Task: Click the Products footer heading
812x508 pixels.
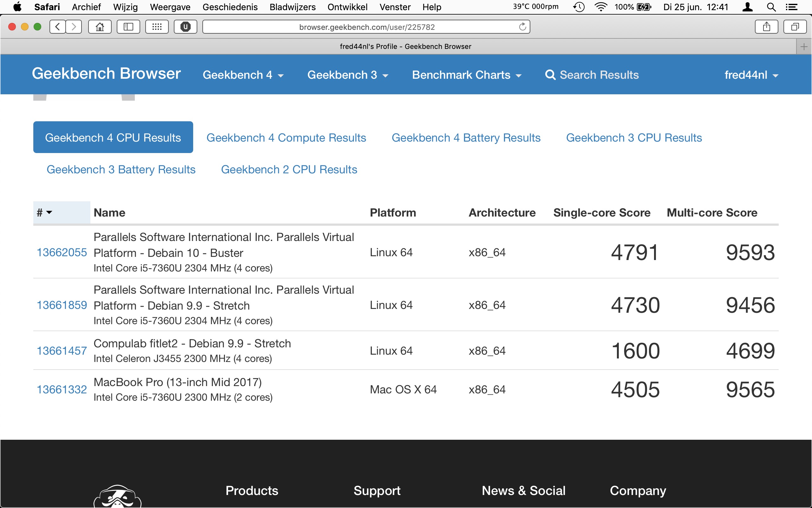Action: point(252,491)
